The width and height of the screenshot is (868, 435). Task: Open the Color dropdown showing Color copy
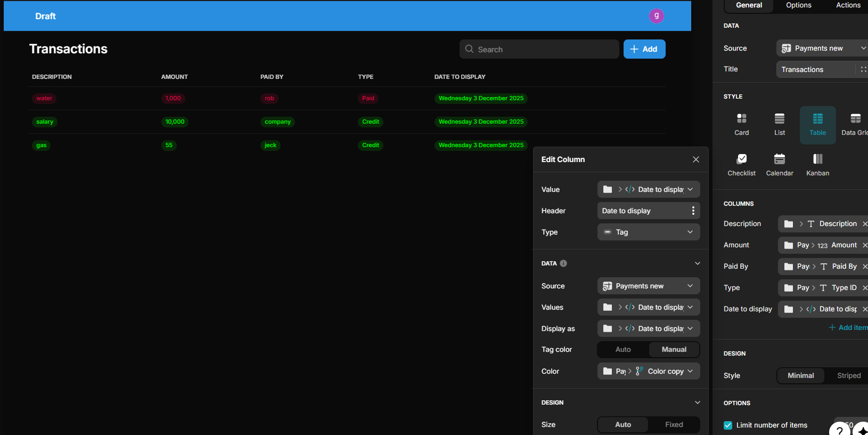pos(649,371)
